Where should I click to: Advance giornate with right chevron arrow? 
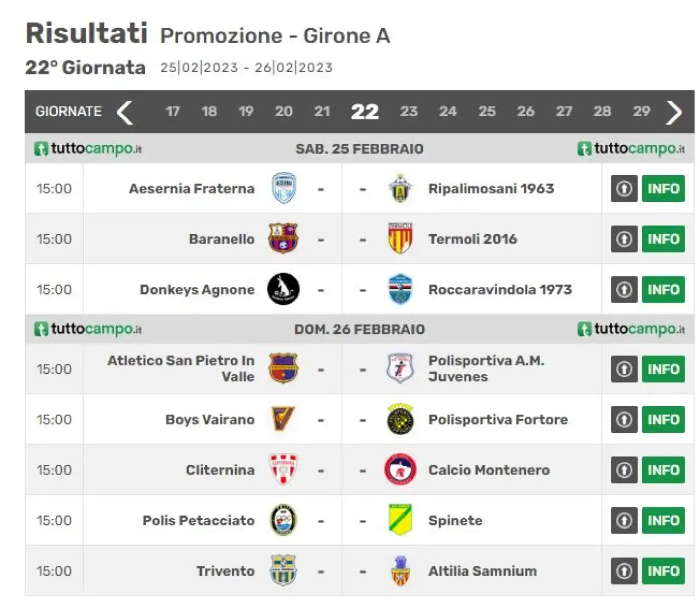tap(674, 112)
